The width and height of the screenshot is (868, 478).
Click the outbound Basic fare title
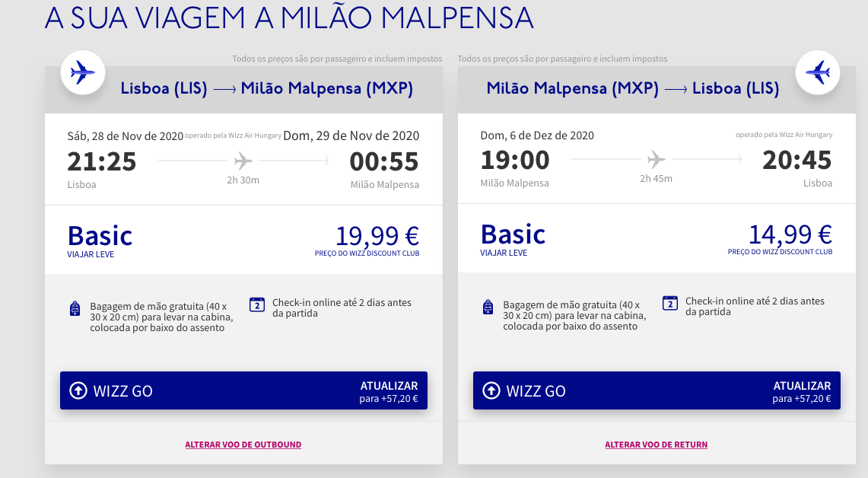click(x=100, y=236)
